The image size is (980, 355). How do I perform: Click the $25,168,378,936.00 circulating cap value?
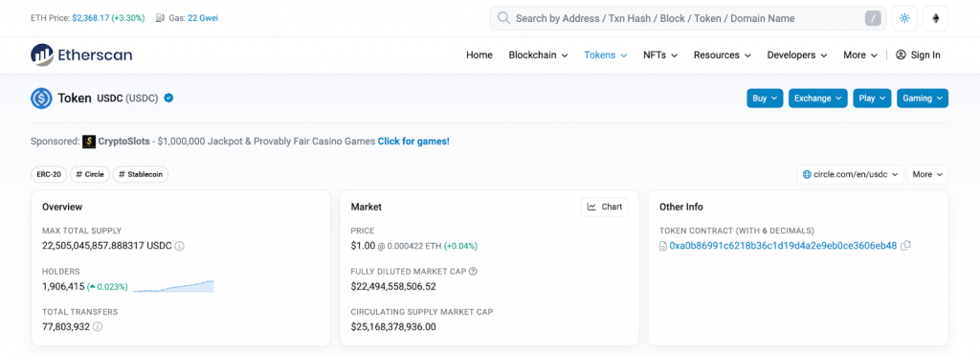(x=393, y=326)
